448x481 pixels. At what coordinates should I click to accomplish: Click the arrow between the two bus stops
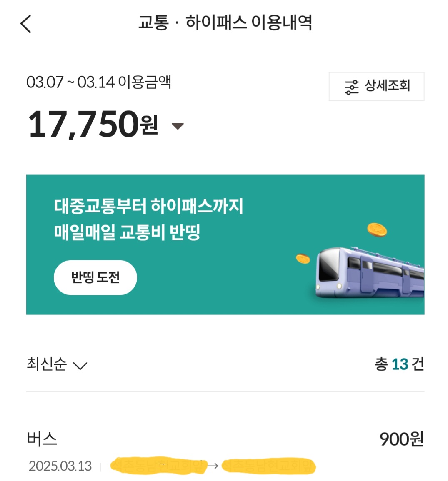[x=213, y=466]
